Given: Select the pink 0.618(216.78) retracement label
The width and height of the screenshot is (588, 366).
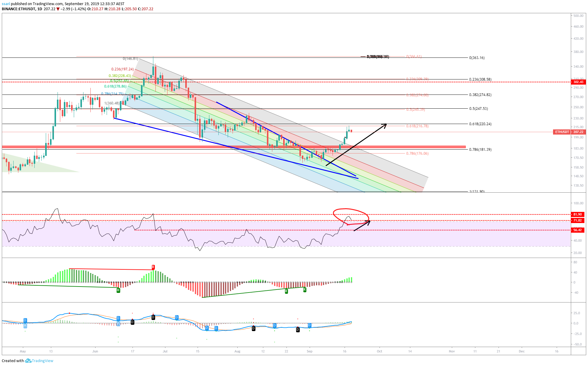Looking at the screenshot, I should (417, 126).
